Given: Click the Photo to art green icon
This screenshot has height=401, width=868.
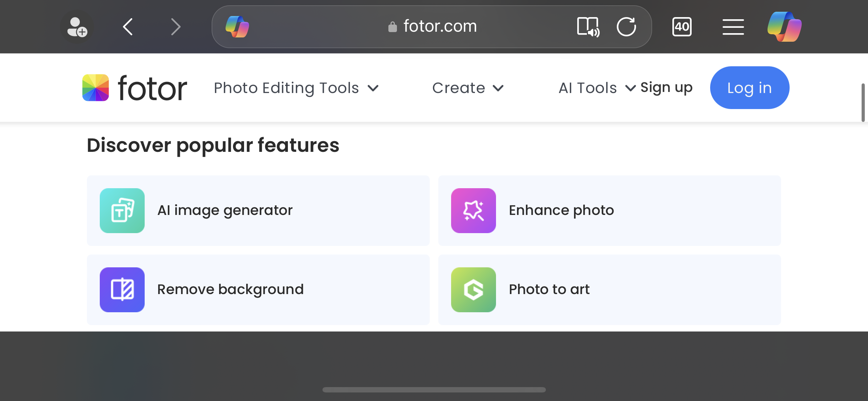Looking at the screenshot, I should point(474,290).
